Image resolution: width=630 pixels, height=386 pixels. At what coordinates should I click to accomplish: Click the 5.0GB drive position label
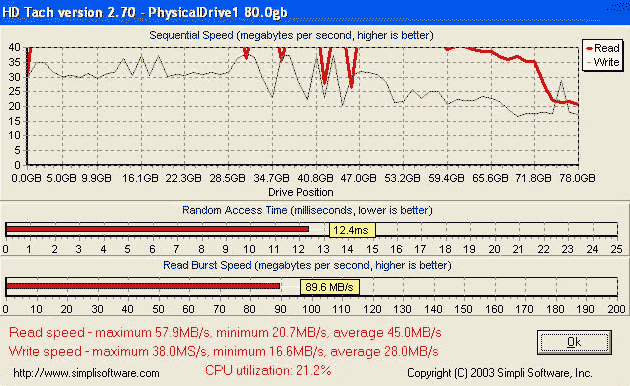point(61,178)
